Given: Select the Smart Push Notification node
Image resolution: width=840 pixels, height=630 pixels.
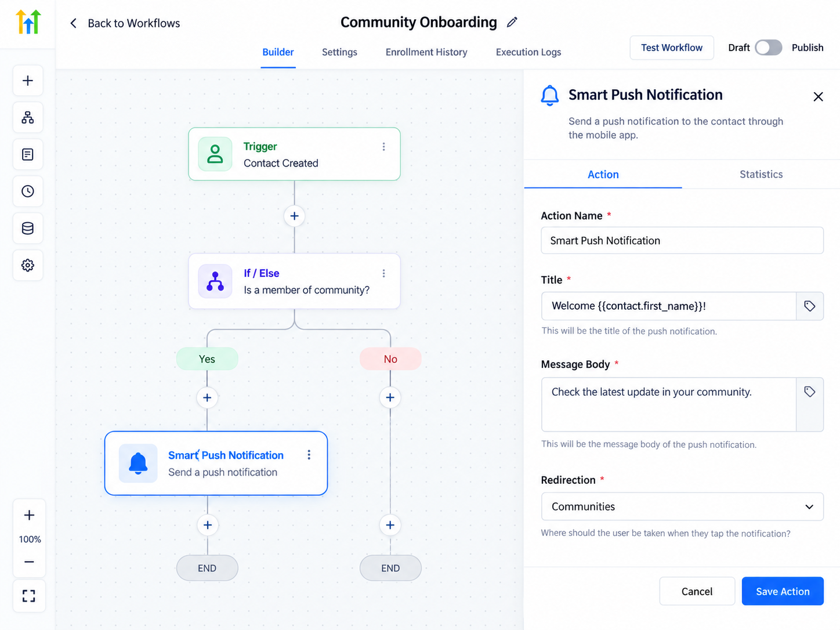Looking at the screenshot, I should point(216,464).
